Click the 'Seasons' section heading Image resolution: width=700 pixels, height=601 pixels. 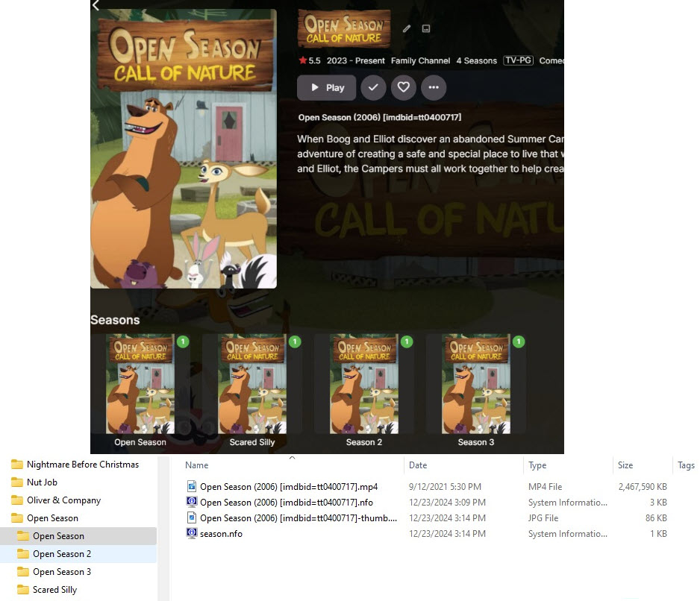pyautogui.click(x=115, y=320)
